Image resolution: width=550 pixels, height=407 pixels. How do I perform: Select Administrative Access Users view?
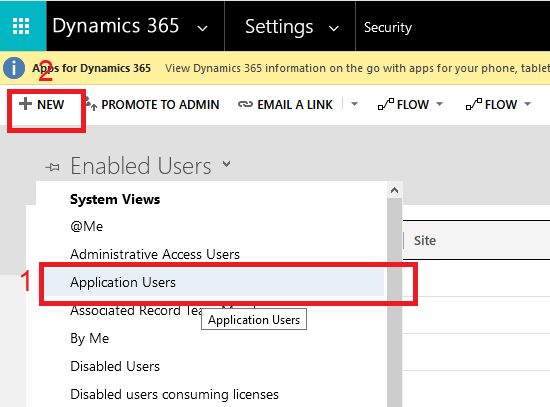[155, 254]
